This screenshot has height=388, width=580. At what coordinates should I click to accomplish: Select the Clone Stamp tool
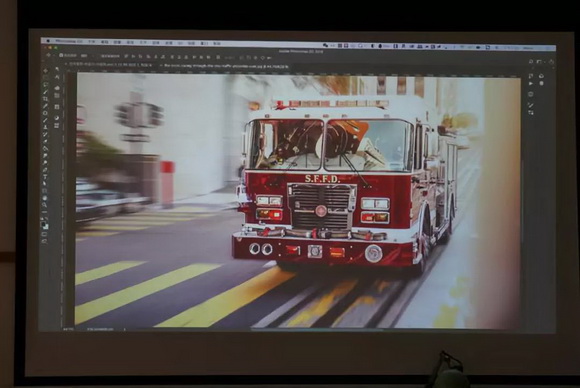point(45,127)
